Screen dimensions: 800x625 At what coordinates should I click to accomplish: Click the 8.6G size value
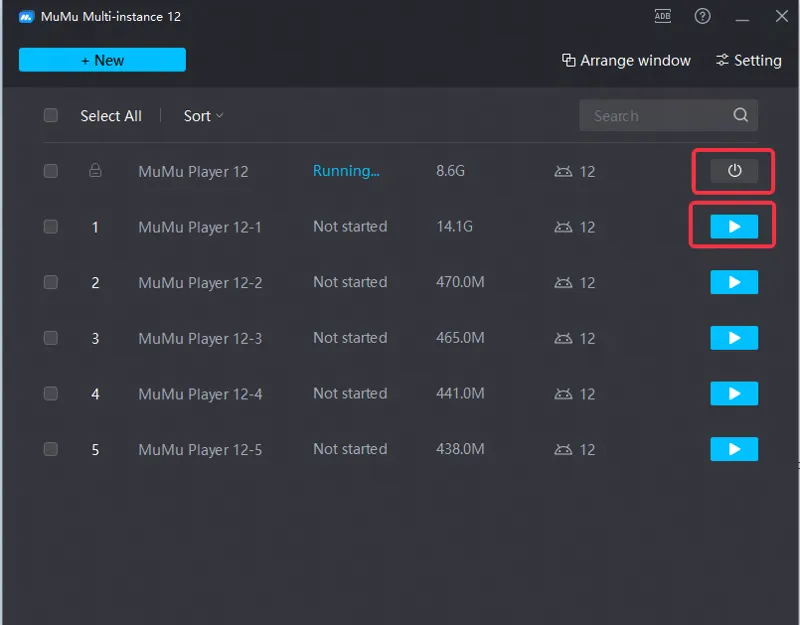pyautogui.click(x=451, y=171)
